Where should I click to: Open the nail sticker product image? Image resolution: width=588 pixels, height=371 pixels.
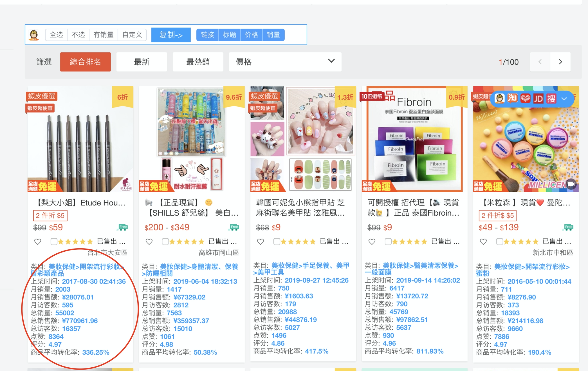pyautogui.click(x=303, y=139)
